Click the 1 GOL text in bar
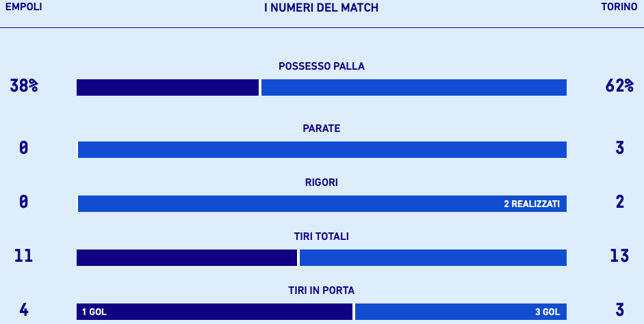Screen dimensions: 644x324 [x=94, y=312]
